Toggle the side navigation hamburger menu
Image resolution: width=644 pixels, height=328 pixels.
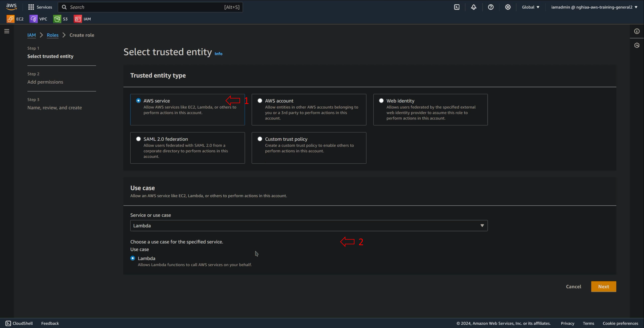coord(7,31)
